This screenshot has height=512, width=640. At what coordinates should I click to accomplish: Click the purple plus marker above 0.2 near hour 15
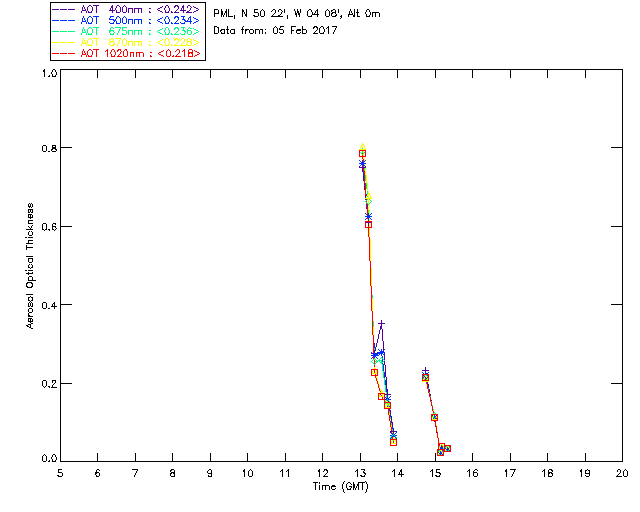pyautogui.click(x=425, y=371)
